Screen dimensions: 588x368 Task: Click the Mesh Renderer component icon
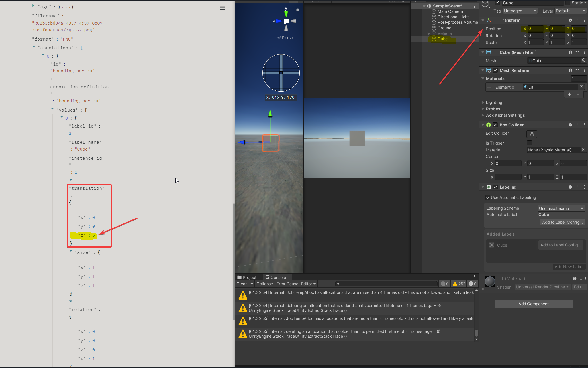(489, 70)
